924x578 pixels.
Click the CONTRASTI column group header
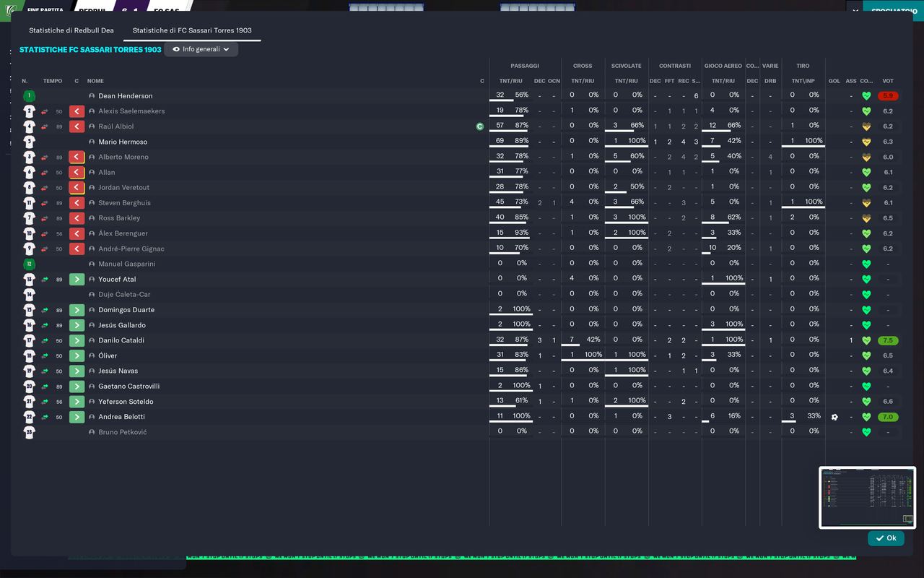[x=675, y=66]
